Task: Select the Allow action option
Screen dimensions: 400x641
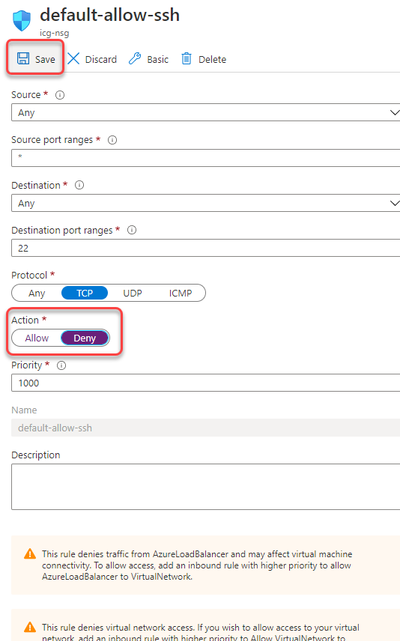Action: pyautogui.click(x=37, y=338)
